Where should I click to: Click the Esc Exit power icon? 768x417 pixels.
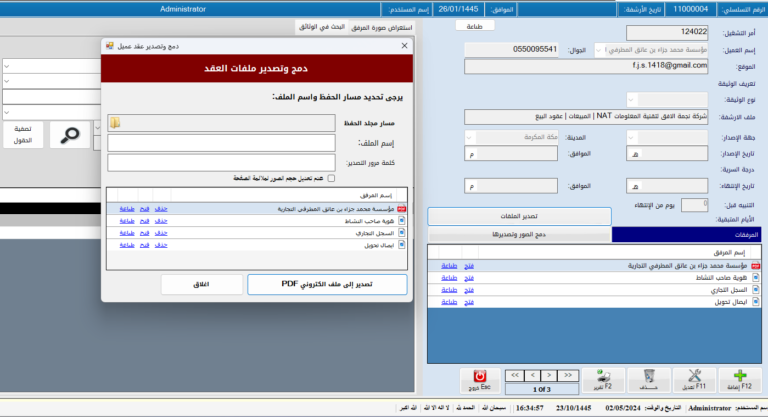click(481, 378)
